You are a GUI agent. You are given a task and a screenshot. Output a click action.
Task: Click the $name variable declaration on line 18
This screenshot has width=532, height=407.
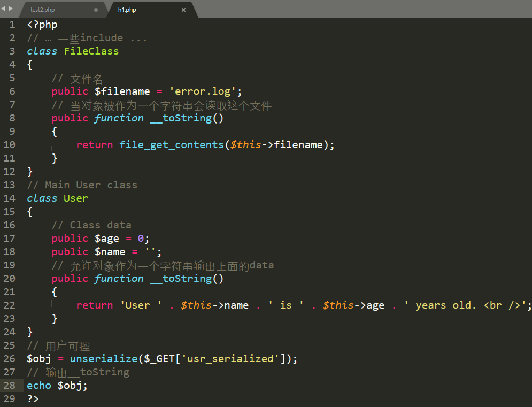(110, 252)
